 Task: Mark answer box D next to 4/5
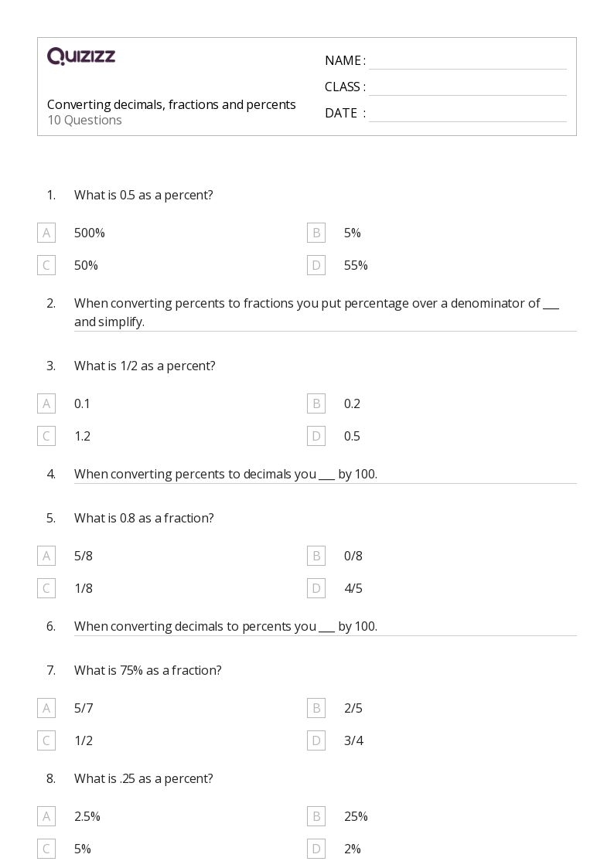[316, 588]
